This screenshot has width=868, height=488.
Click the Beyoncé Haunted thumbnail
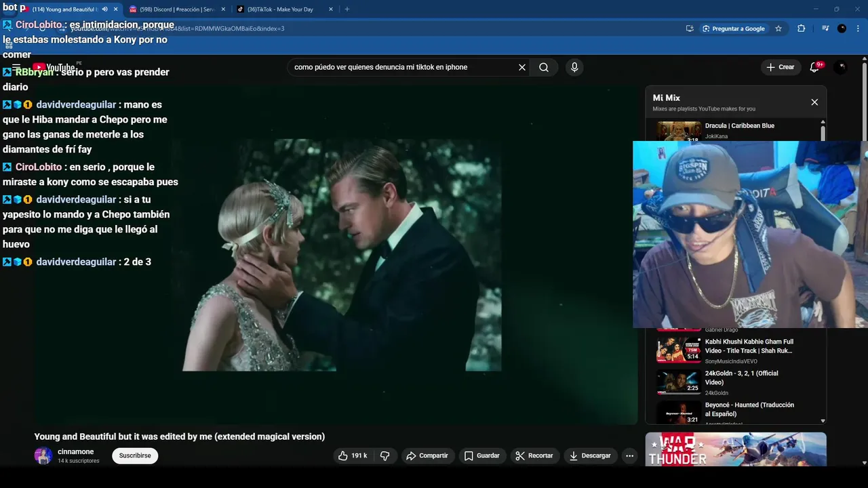pos(678,412)
